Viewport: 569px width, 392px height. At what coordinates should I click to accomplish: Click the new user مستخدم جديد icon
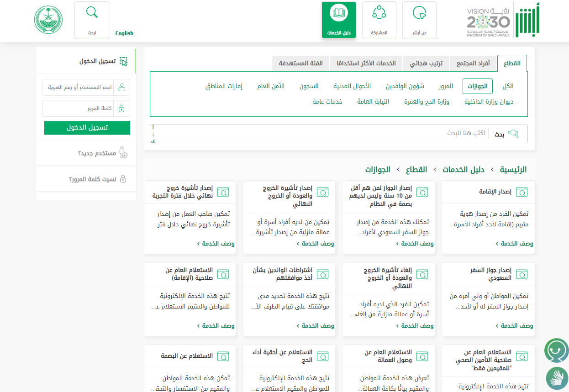pos(123,152)
